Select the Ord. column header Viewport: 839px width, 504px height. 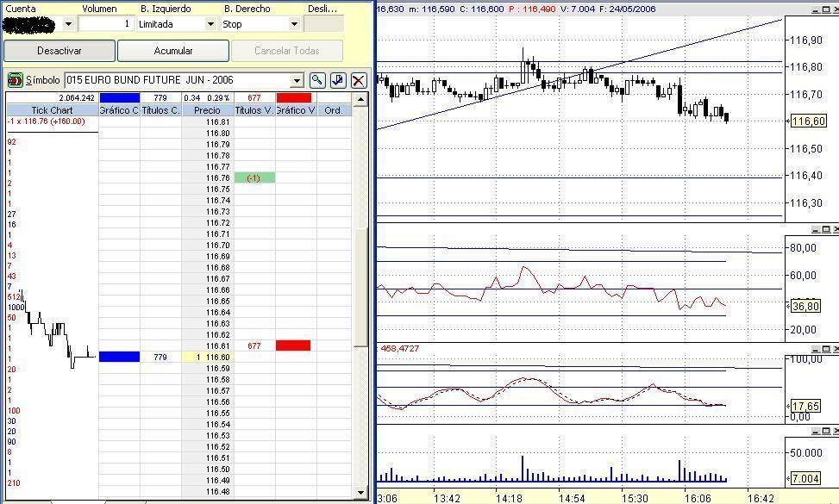334,110
